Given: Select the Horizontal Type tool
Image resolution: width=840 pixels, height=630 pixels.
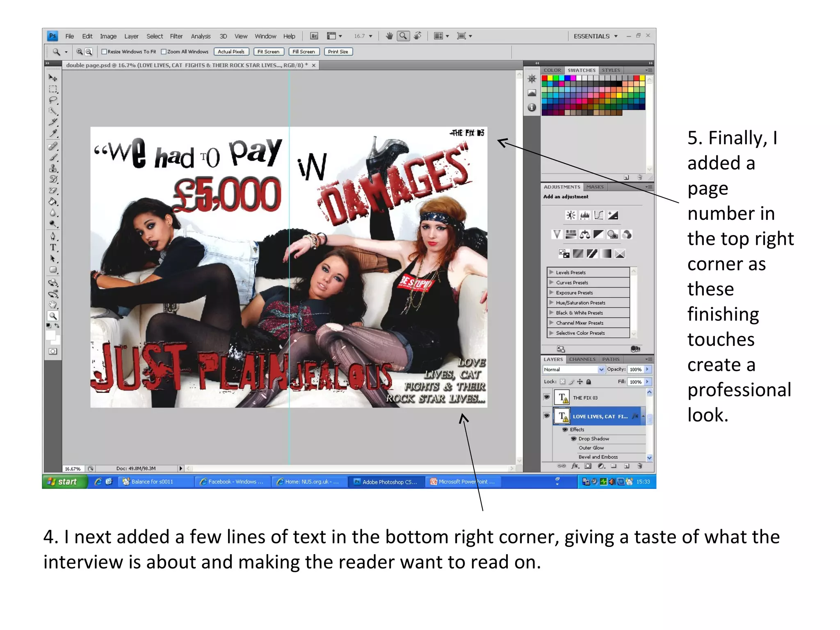Looking at the screenshot, I should [53, 247].
